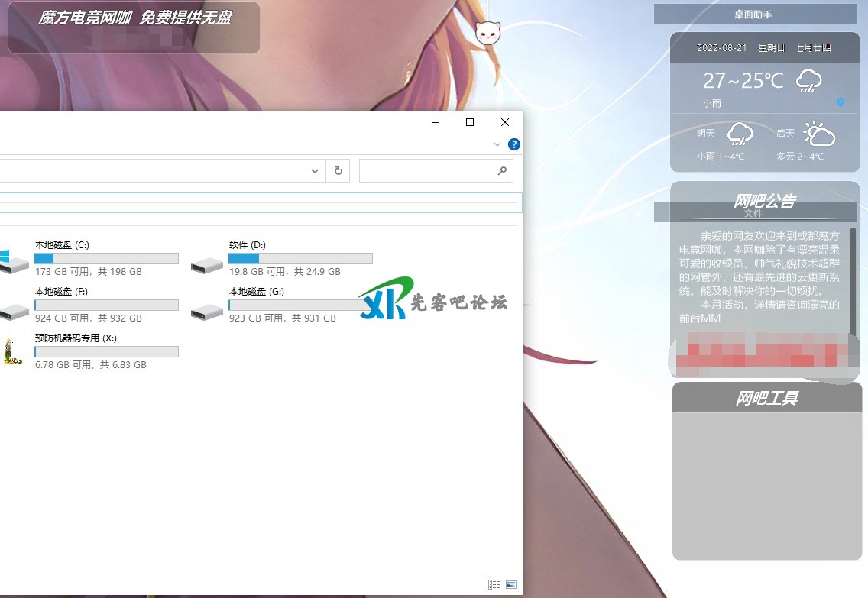Click the scrollbar in the 网吧公告 notice panel

click(x=853, y=283)
